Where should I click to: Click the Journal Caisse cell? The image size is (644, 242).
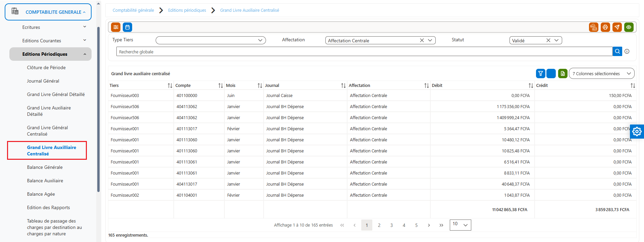(x=305, y=95)
